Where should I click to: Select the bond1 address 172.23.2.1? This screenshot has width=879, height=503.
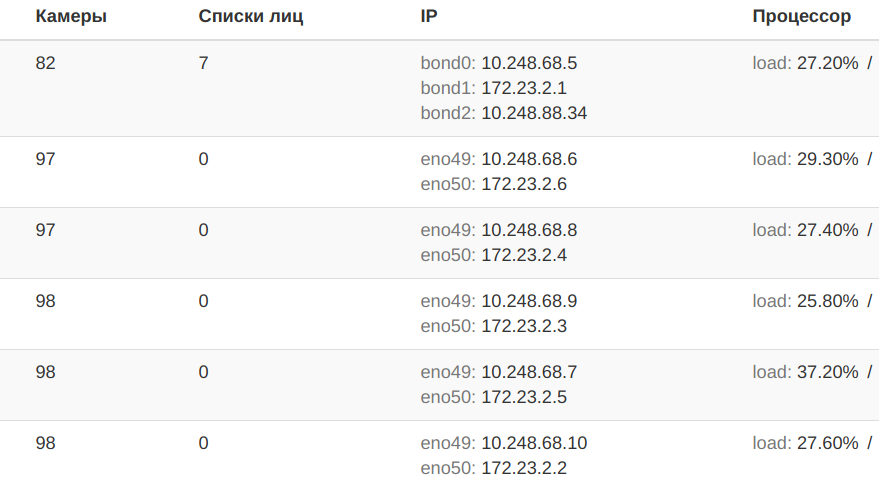(x=524, y=88)
